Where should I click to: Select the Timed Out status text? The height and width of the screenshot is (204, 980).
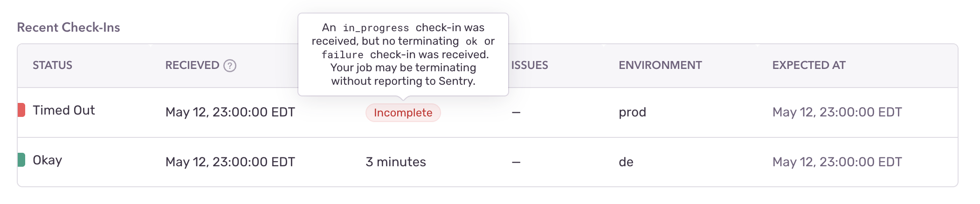pyautogui.click(x=64, y=110)
